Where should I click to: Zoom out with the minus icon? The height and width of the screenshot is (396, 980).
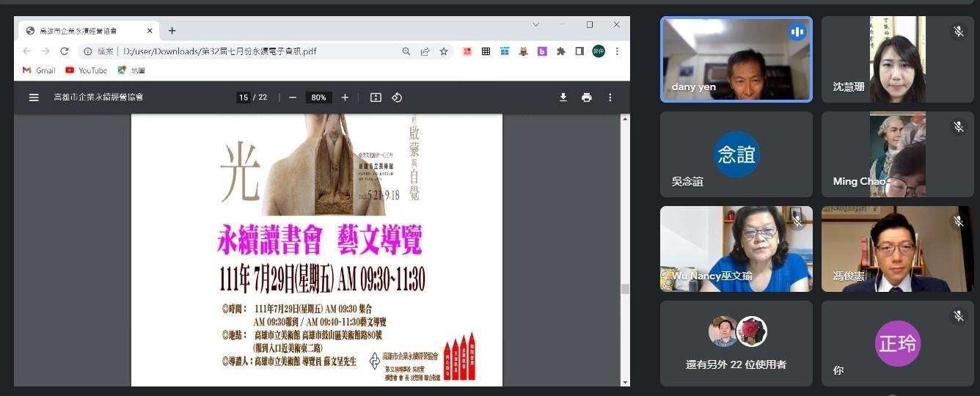(293, 98)
